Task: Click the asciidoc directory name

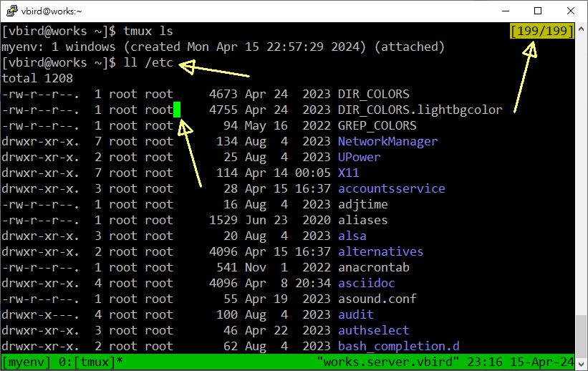Action: point(367,283)
